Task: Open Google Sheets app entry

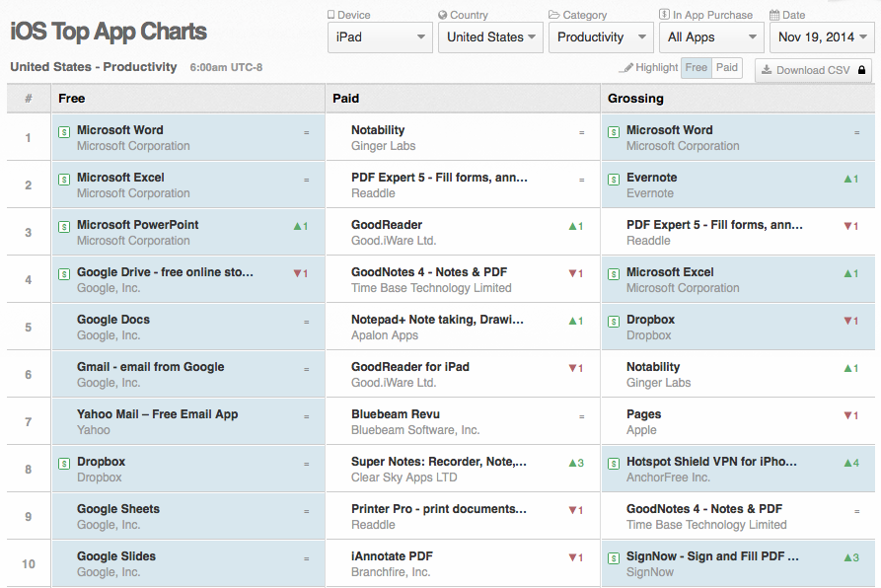Action: tap(118, 509)
